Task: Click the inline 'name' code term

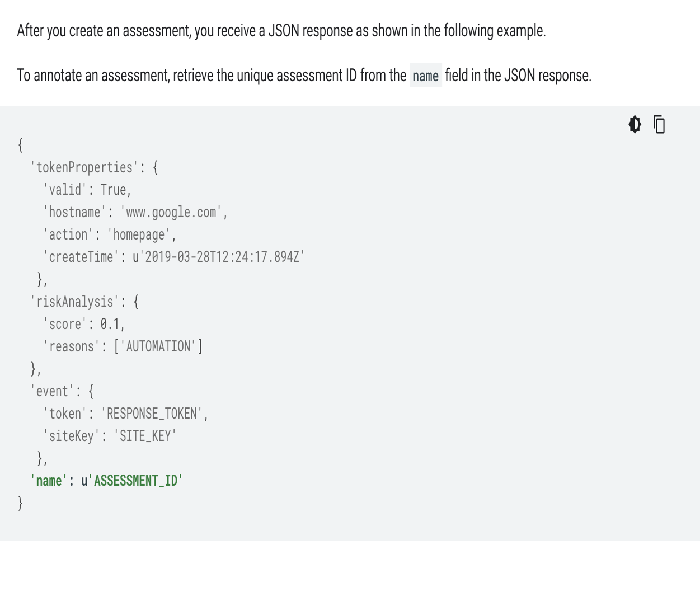Action: 425,76
